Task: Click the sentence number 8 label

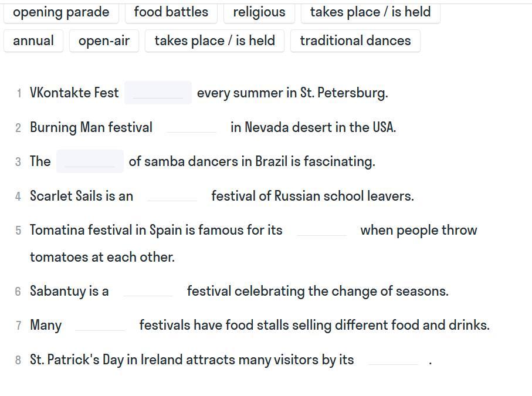Action: (x=18, y=360)
